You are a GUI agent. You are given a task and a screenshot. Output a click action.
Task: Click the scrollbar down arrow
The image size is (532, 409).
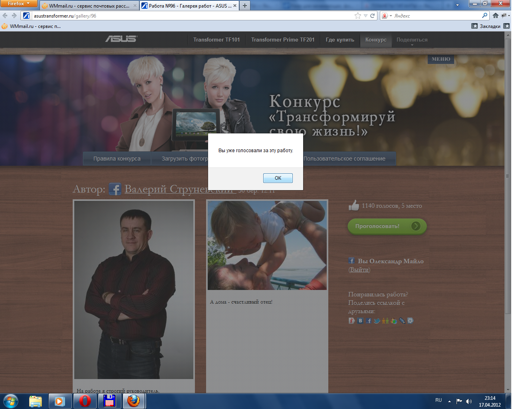tap(508, 390)
